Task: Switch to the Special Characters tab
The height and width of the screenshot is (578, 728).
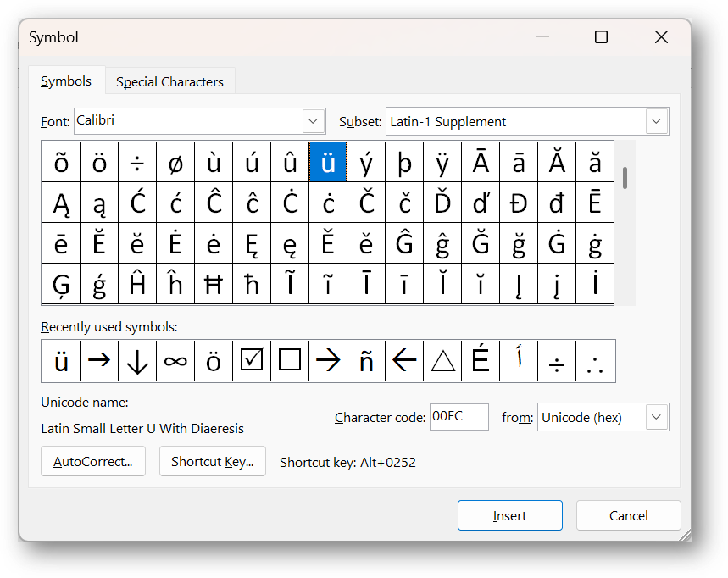Action: [x=169, y=81]
